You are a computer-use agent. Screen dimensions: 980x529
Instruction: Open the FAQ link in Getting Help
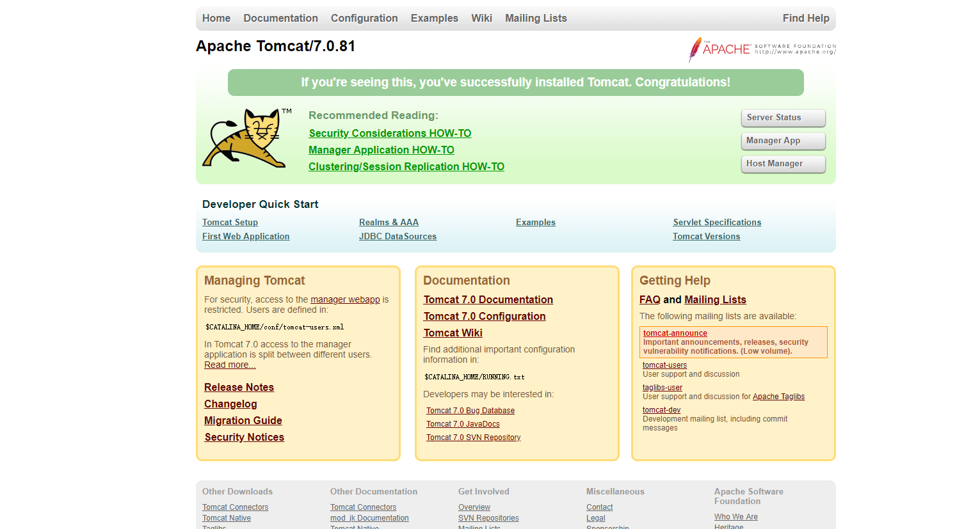650,299
